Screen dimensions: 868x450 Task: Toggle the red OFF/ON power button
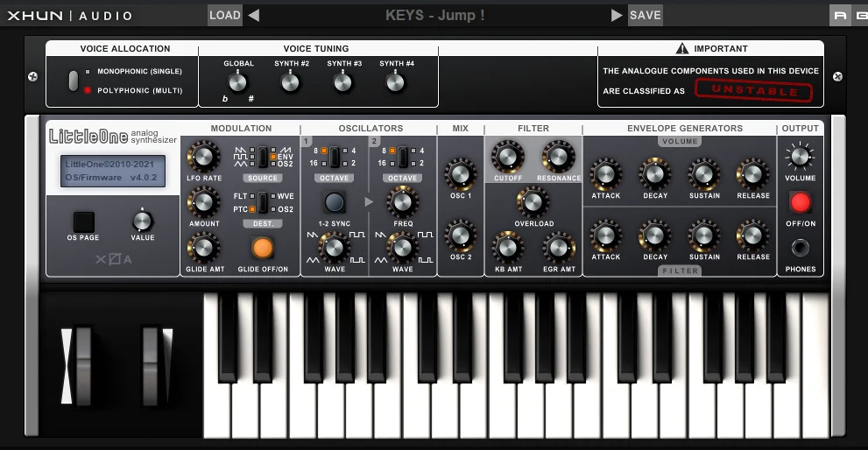coord(800,202)
